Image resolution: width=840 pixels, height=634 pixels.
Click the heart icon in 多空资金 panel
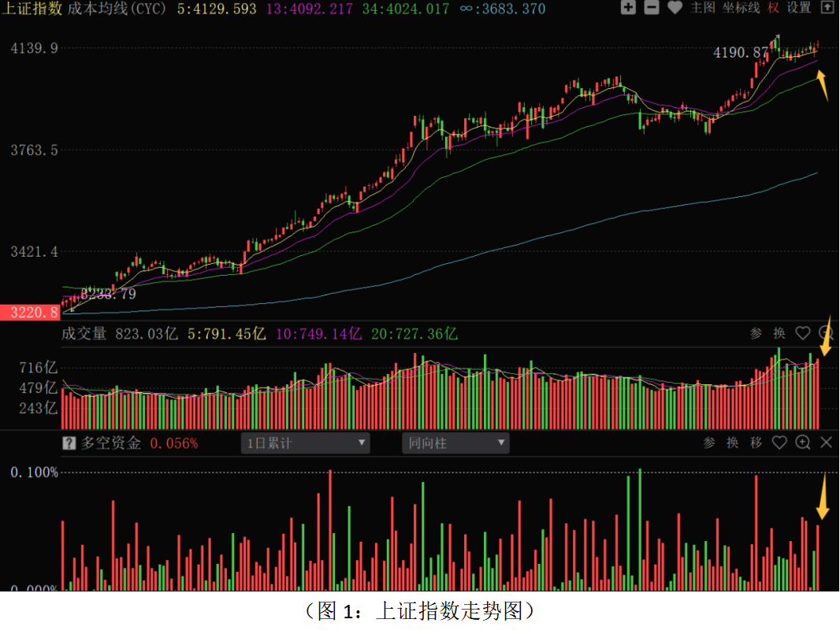pyautogui.click(x=779, y=443)
